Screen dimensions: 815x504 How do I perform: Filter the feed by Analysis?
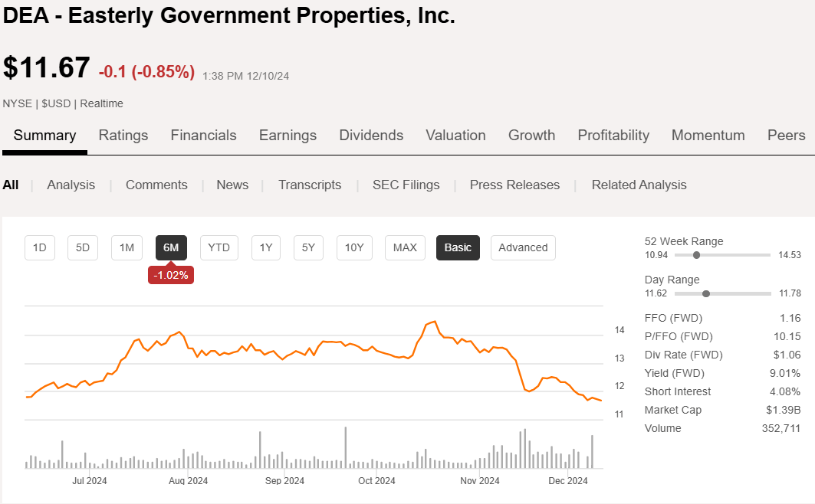(x=71, y=185)
